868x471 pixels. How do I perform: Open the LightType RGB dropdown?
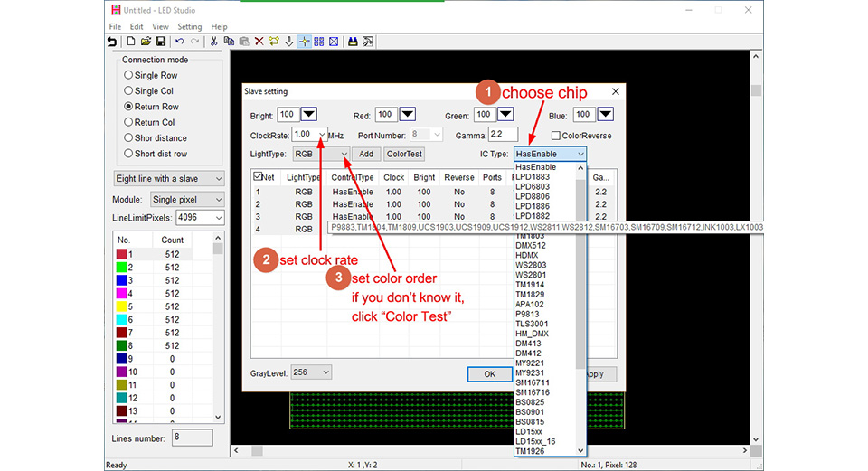point(321,154)
